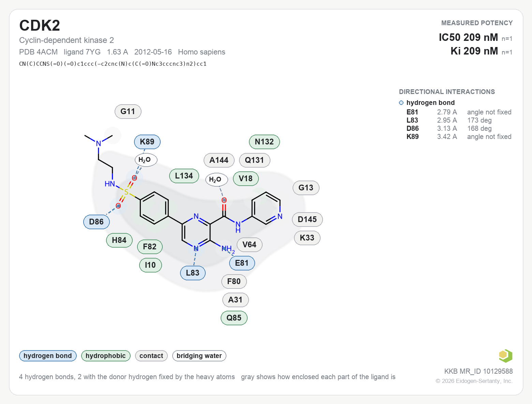
Task: Click the H2O bubble beside V18
Action: click(217, 180)
